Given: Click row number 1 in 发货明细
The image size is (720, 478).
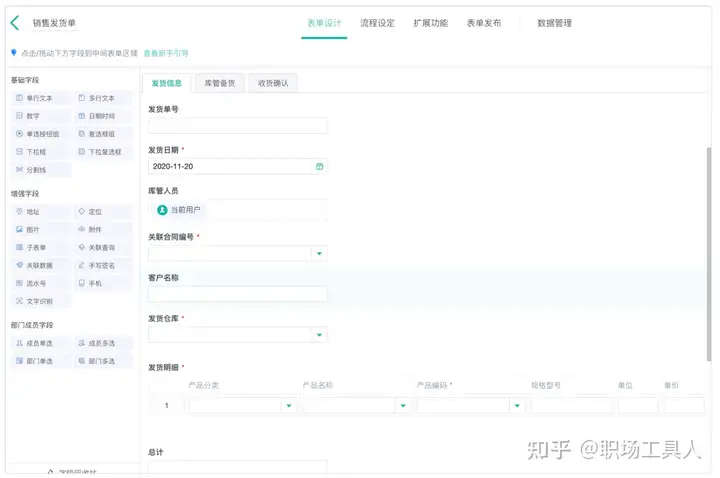Looking at the screenshot, I should click(167, 405).
